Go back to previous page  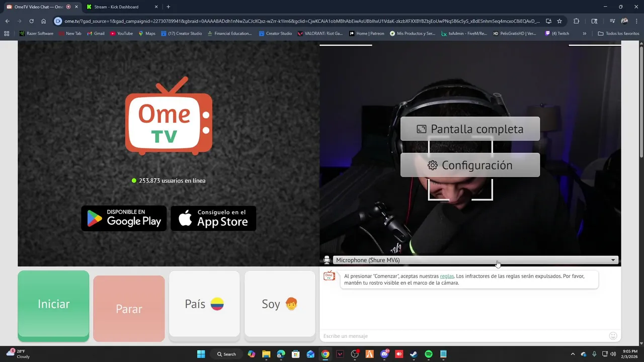point(7,21)
